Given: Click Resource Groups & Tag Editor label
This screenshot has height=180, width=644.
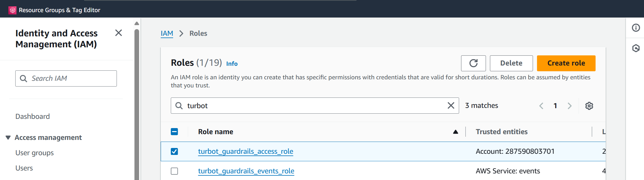Looking at the screenshot, I should [x=59, y=10].
